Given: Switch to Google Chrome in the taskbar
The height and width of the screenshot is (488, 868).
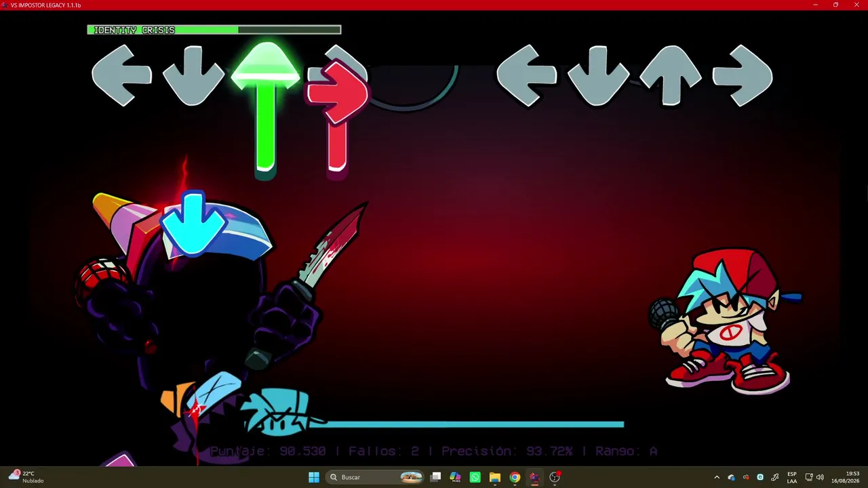Looking at the screenshot, I should point(515,477).
